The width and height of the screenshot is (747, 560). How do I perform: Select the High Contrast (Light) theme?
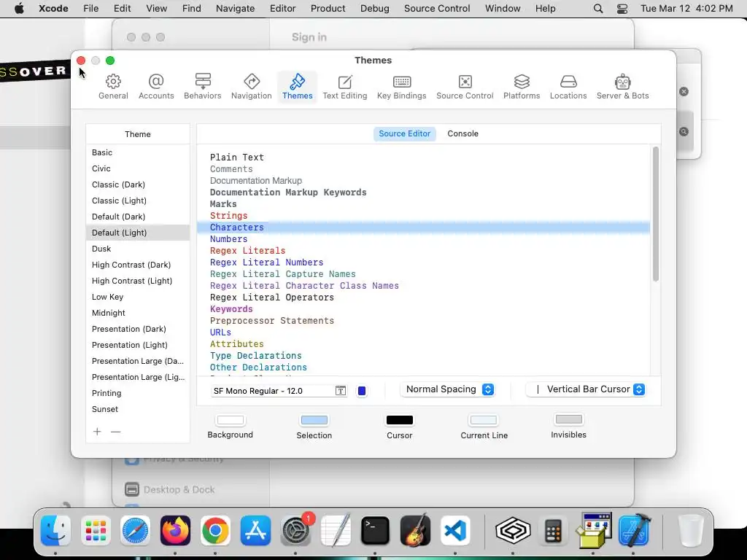coord(138,281)
